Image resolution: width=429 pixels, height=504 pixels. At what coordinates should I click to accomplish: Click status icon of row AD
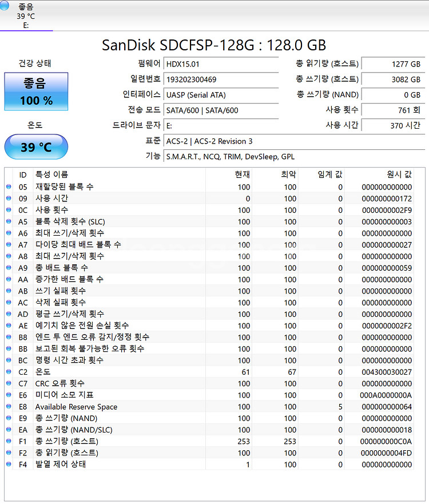coord(9,313)
